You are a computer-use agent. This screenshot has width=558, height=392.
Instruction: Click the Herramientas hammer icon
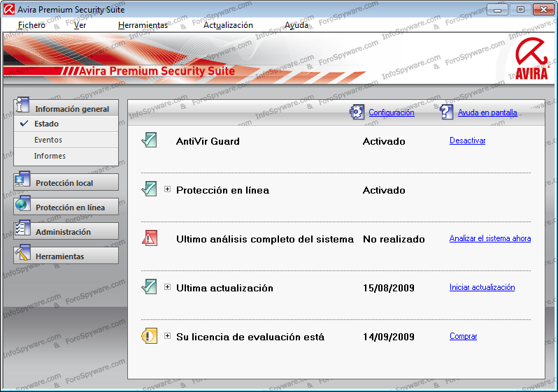23,253
